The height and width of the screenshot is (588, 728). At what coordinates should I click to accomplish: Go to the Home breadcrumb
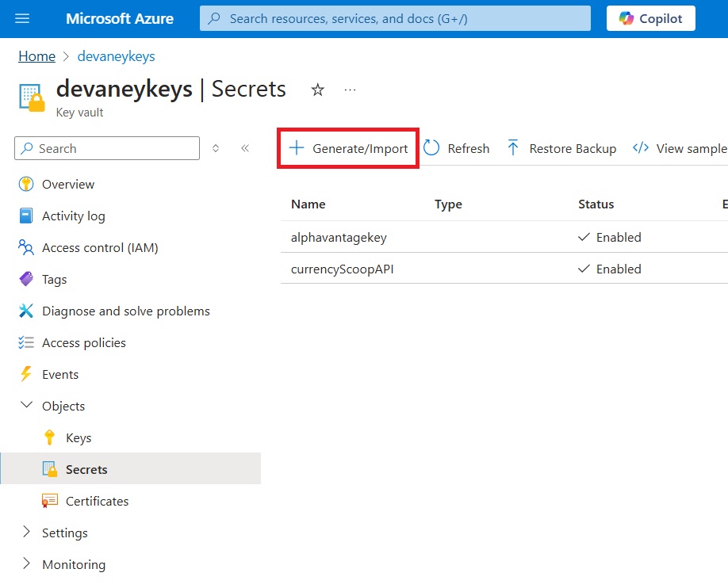[x=36, y=56]
